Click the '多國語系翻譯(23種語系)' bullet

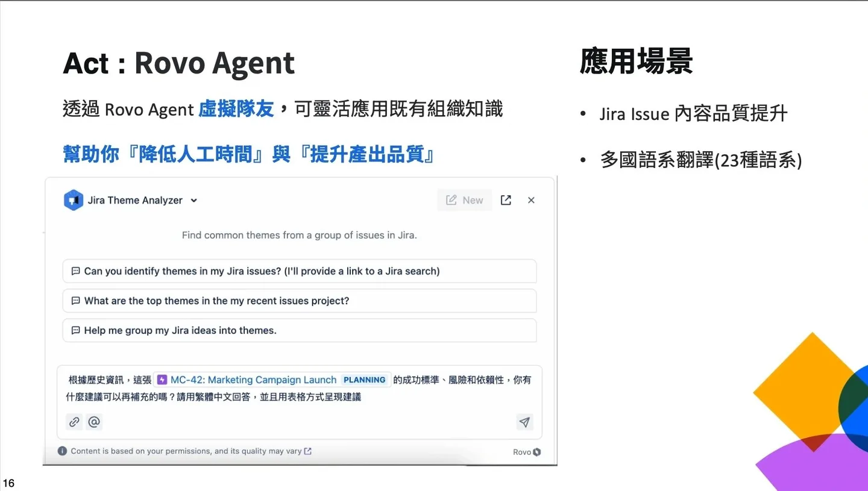click(x=700, y=160)
